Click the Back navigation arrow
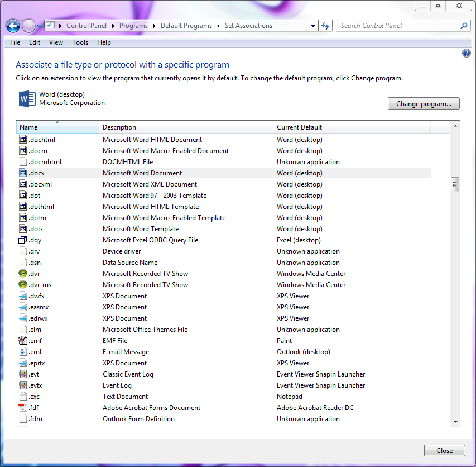The height and width of the screenshot is (467, 476). click(13, 26)
